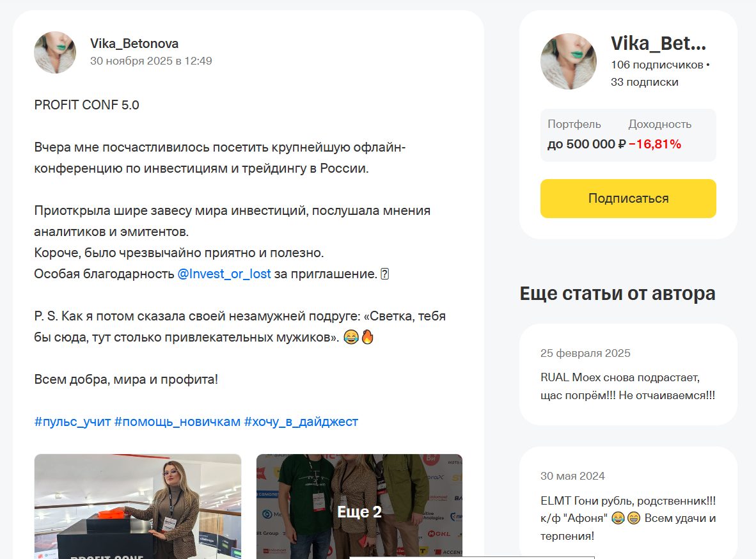Open the RUAL Моех article from 25 февраля 2025
The height and width of the screenshot is (559, 756).
pyautogui.click(x=628, y=374)
